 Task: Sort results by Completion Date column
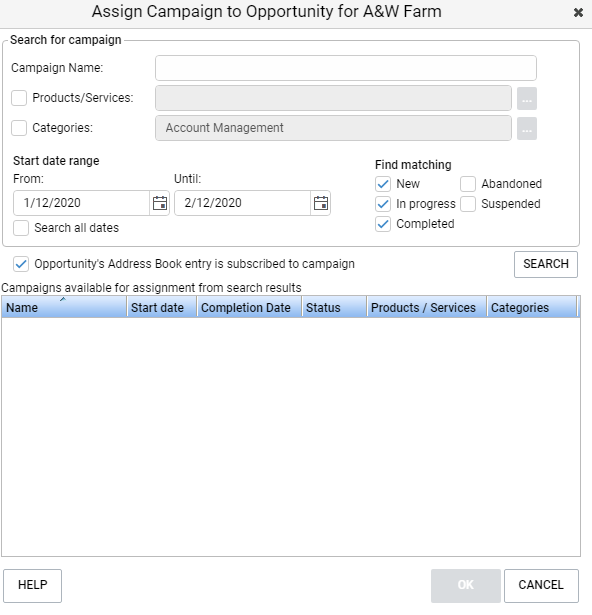coord(249,307)
